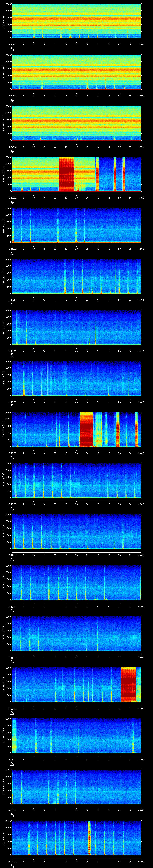The width and height of the screenshot is (153, 868).
Task: Click the '8:52:00' start time label
Action: (12, 810)
